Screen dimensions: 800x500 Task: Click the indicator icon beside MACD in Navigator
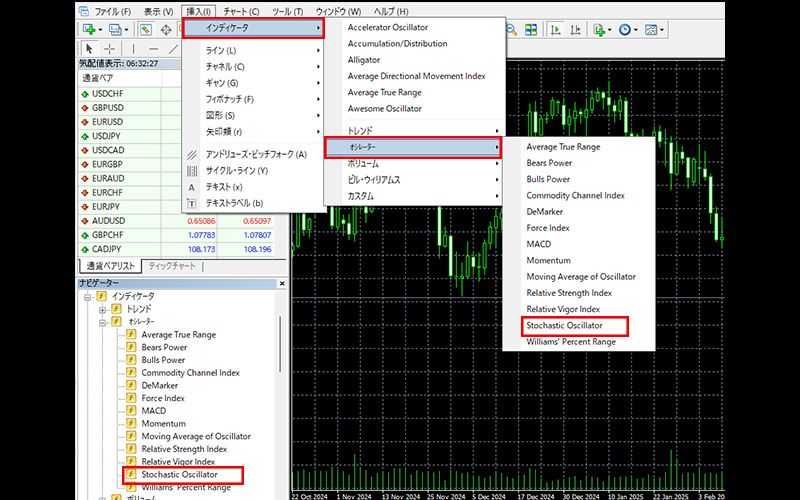pyautogui.click(x=131, y=411)
